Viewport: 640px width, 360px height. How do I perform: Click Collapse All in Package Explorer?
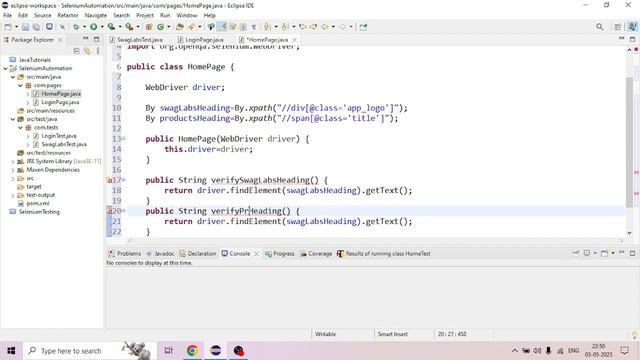76,51
